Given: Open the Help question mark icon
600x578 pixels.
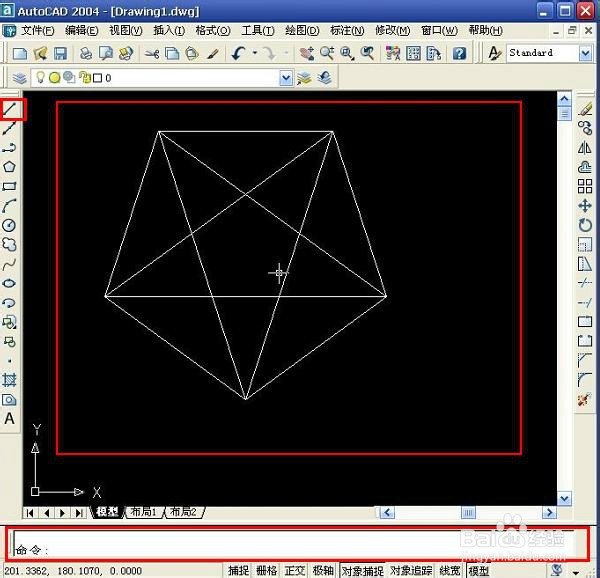Looking at the screenshot, I should 460,53.
